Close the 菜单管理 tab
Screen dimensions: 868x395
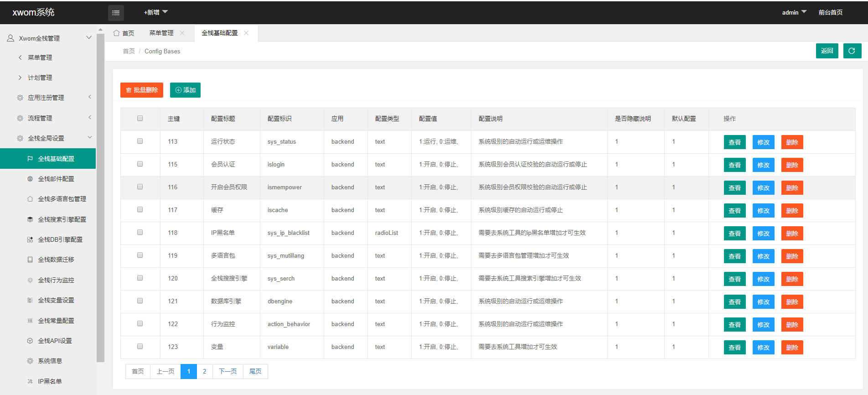[182, 33]
